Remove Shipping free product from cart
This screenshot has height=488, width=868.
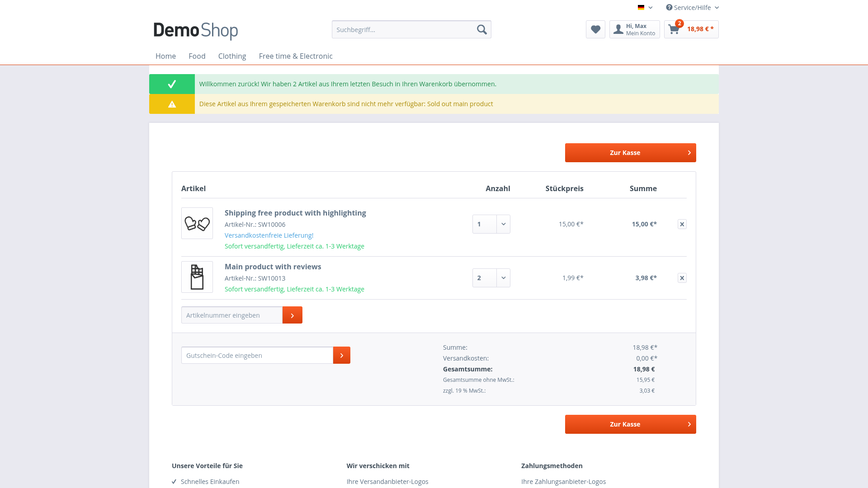(682, 224)
